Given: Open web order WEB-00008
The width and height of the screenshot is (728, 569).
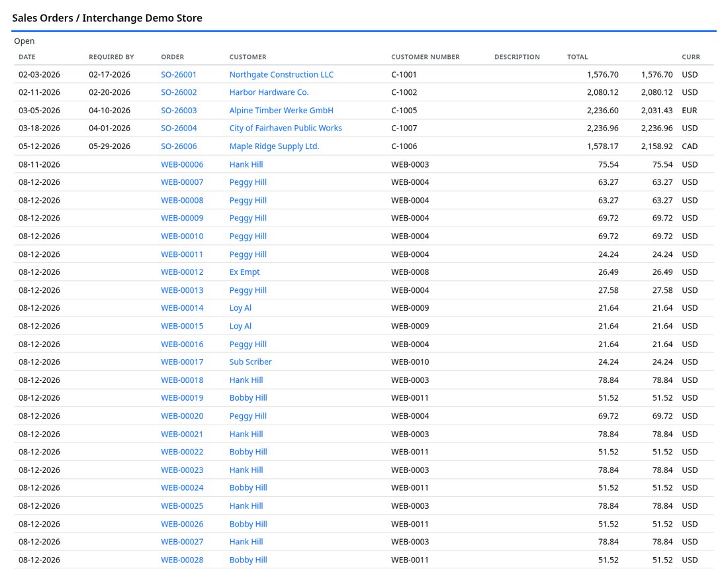Looking at the screenshot, I should [x=182, y=200].
